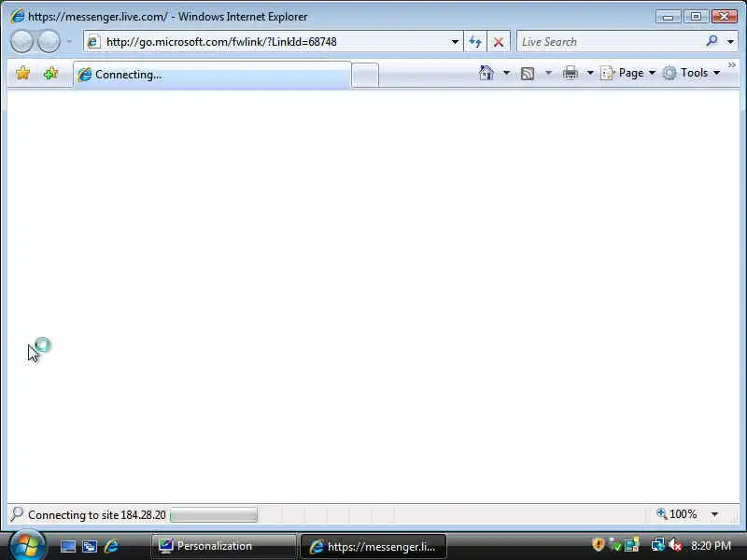Viewport: 747px width, 560px height.
Task: Click the network connection tray icon
Action: (x=658, y=545)
